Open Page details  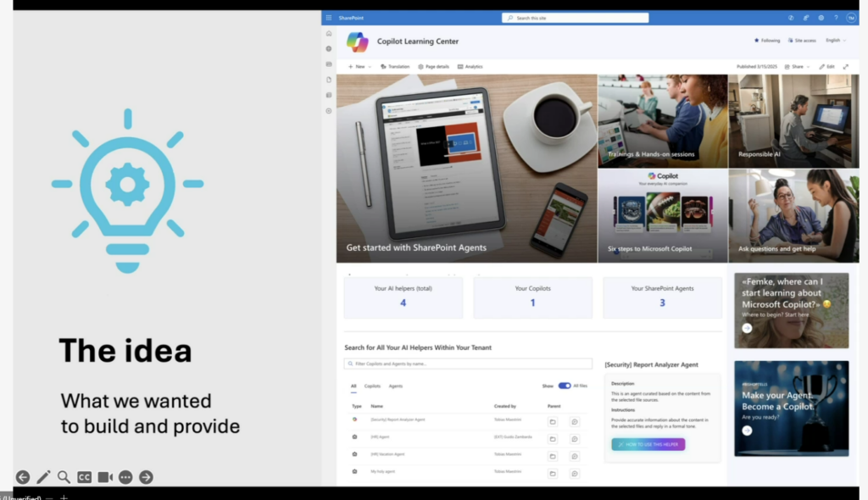433,66
